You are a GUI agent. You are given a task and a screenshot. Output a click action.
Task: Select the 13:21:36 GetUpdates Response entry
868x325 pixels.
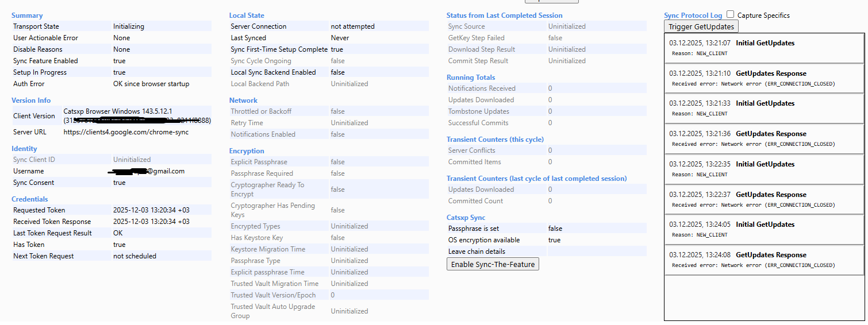770,134
